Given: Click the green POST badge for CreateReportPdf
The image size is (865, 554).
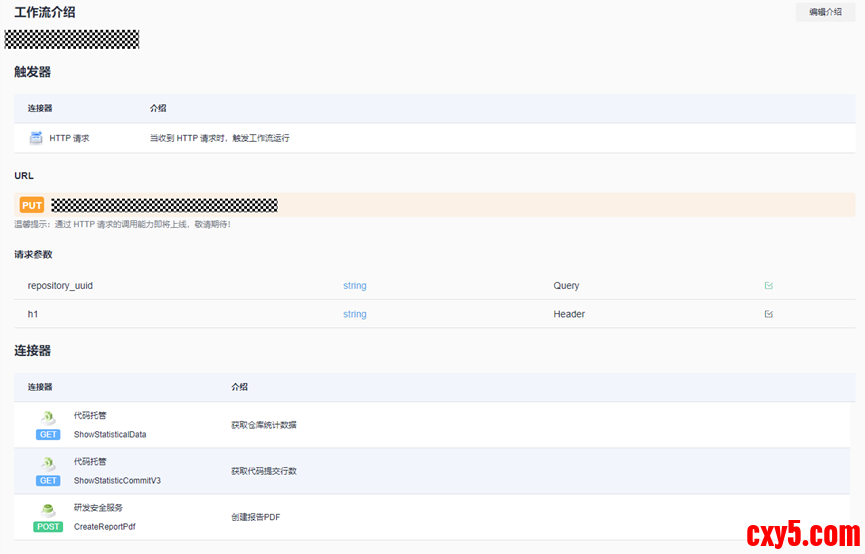Looking at the screenshot, I should tap(48, 527).
